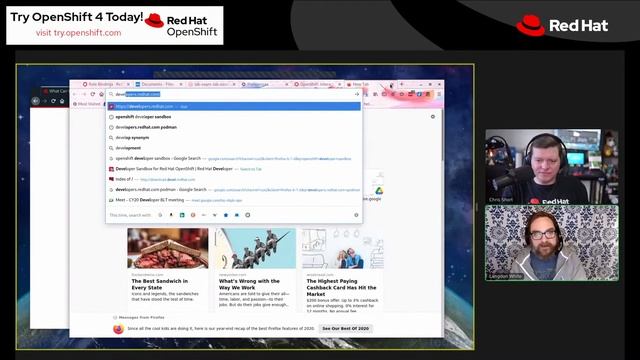Choose 'developers.redhat.com podman' history suggestion
This screenshot has width=640, height=360.
coord(234,127)
